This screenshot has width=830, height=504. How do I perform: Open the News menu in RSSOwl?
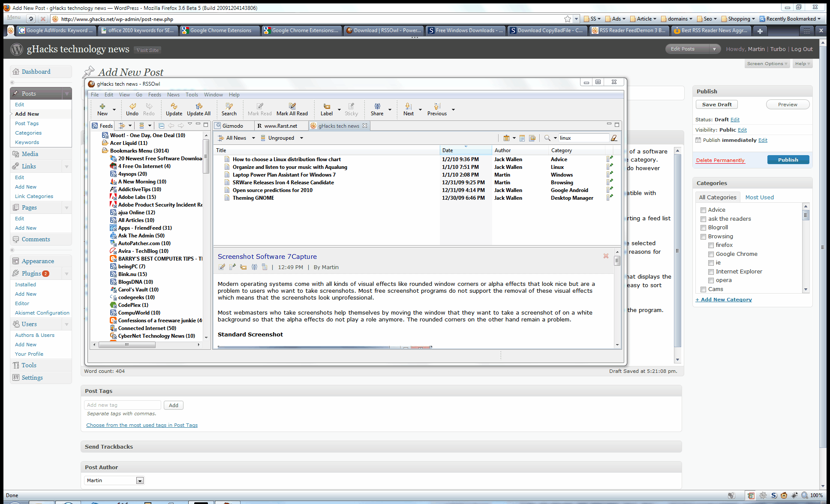pos(173,94)
